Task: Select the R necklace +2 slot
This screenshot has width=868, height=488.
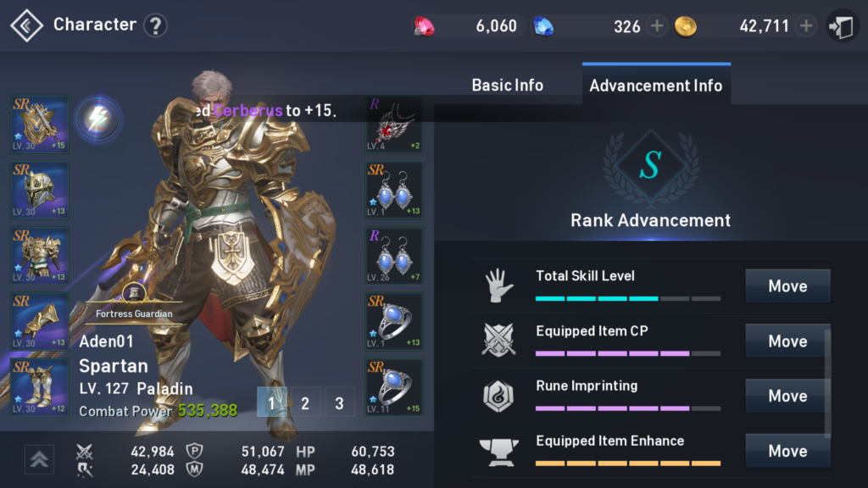Action: coord(394,124)
